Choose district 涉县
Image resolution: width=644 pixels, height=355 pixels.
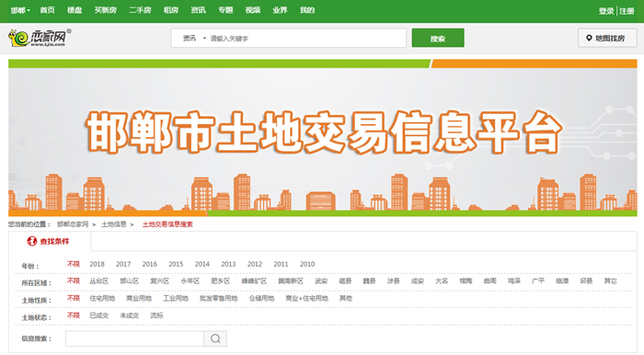click(x=394, y=281)
